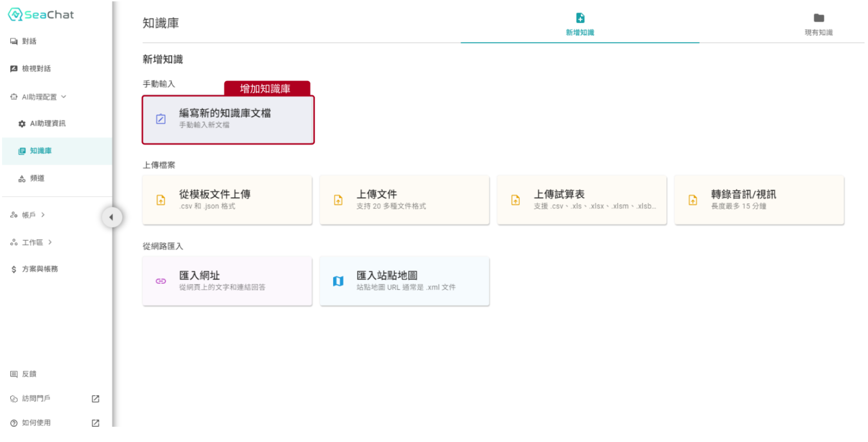The height and width of the screenshot is (442, 868).
Task: Collapse the left sidebar with arrow toggle
Action: [x=112, y=217]
